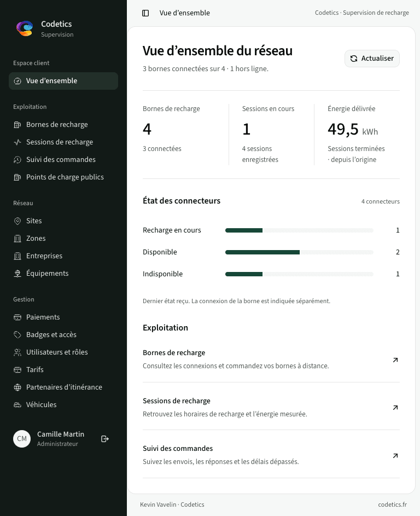Log out using the sign-out icon
Screen dimensions: 420x516
[105, 439]
